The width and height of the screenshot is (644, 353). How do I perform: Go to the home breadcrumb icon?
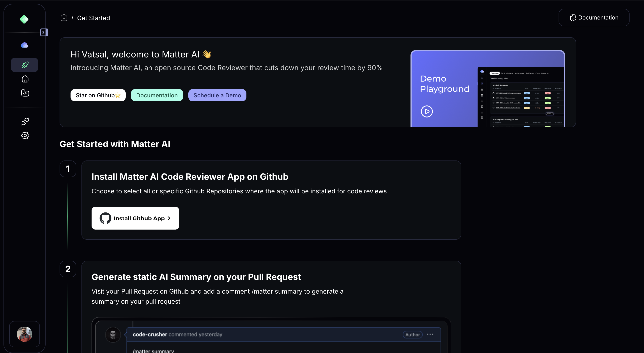(64, 18)
